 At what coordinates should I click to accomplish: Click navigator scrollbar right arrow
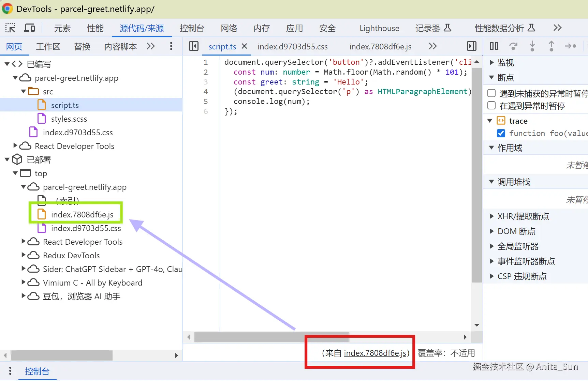(176, 355)
